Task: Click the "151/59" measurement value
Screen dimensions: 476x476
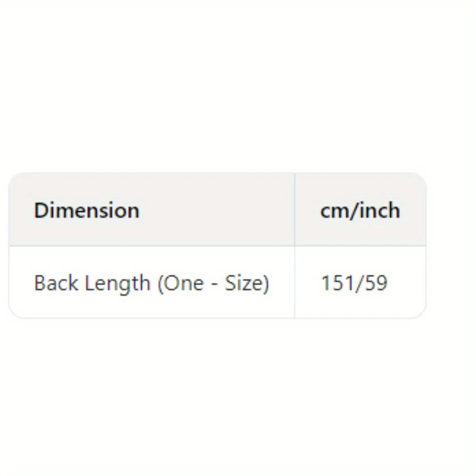Action: (354, 283)
